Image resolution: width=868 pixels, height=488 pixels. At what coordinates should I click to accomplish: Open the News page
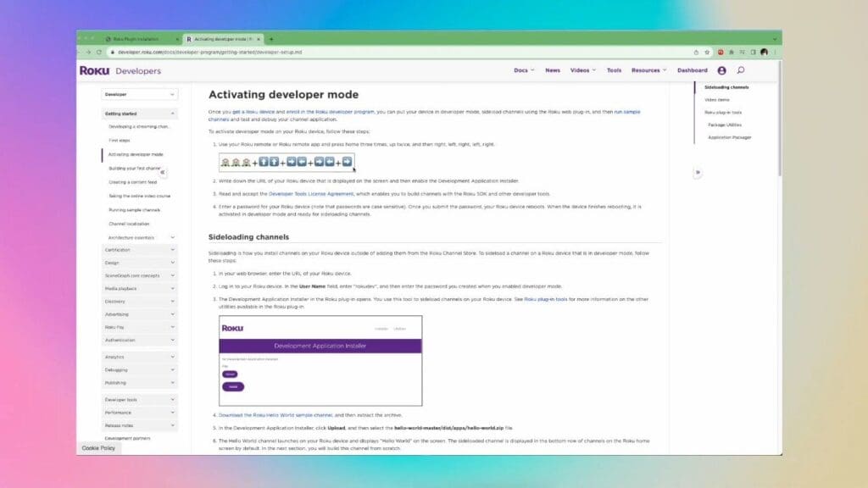[x=553, y=70]
